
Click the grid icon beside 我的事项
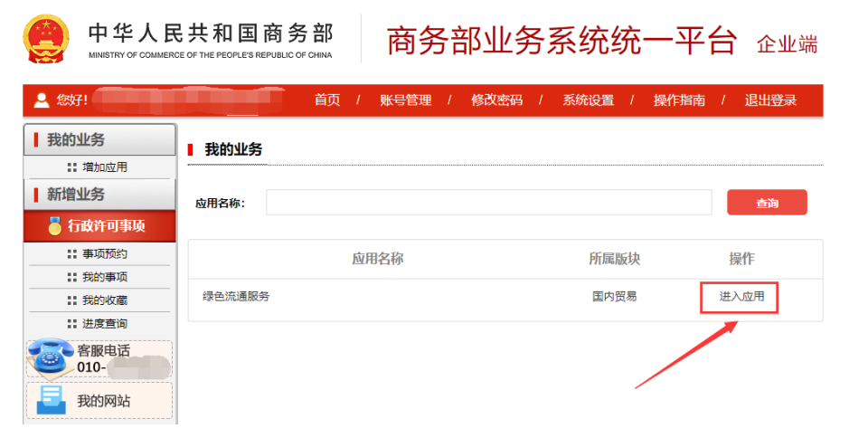(x=72, y=277)
